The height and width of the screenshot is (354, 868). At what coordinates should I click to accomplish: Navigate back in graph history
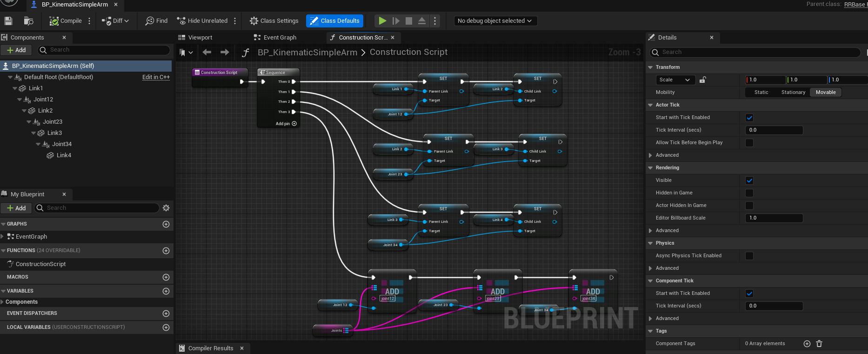pos(207,52)
